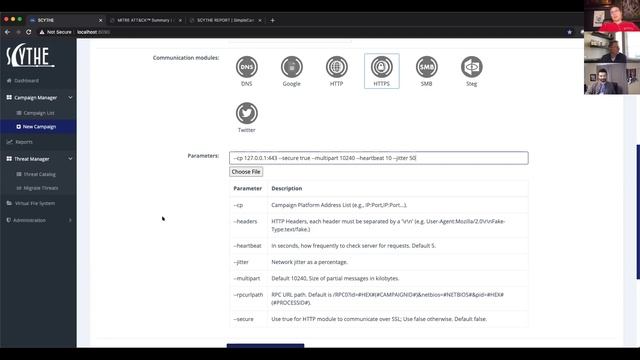
Task: Click the Choose File button
Action: [x=246, y=172]
